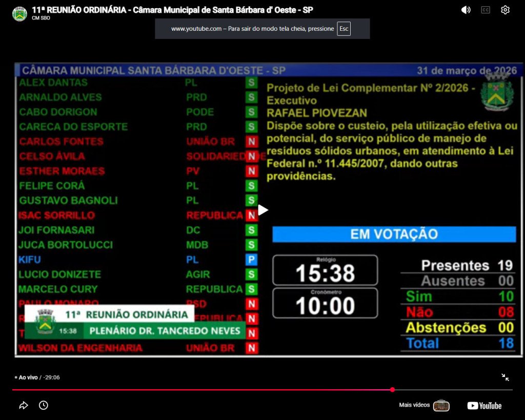Share the video using the arrow icon
This screenshot has width=525, height=420.
pos(24,406)
